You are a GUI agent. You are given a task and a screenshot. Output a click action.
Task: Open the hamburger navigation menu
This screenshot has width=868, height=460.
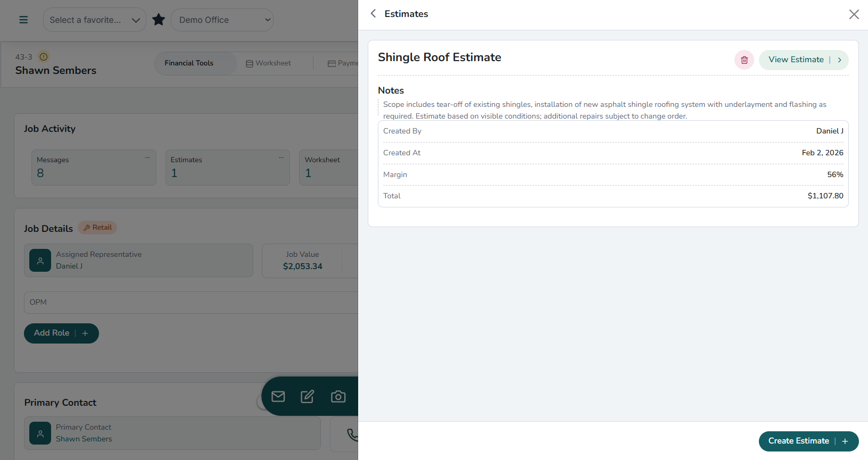tap(23, 20)
